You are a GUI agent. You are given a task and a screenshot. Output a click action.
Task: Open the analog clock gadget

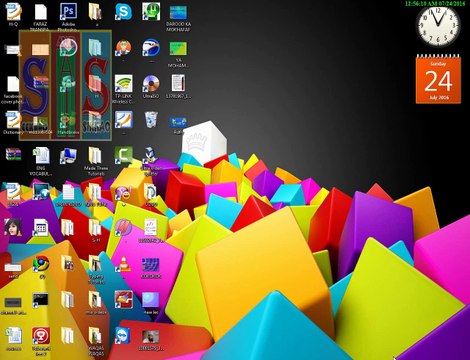click(438, 27)
